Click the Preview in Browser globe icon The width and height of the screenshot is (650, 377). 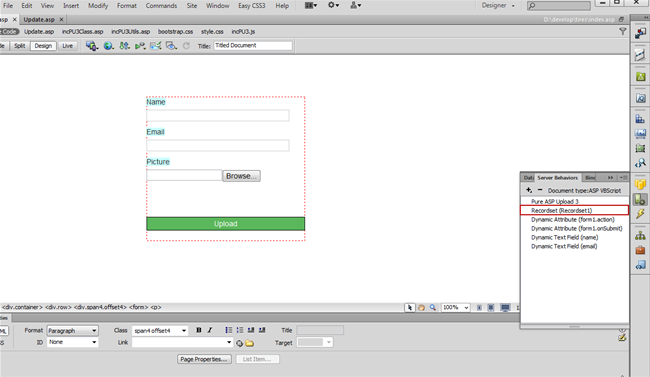click(x=108, y=46)
